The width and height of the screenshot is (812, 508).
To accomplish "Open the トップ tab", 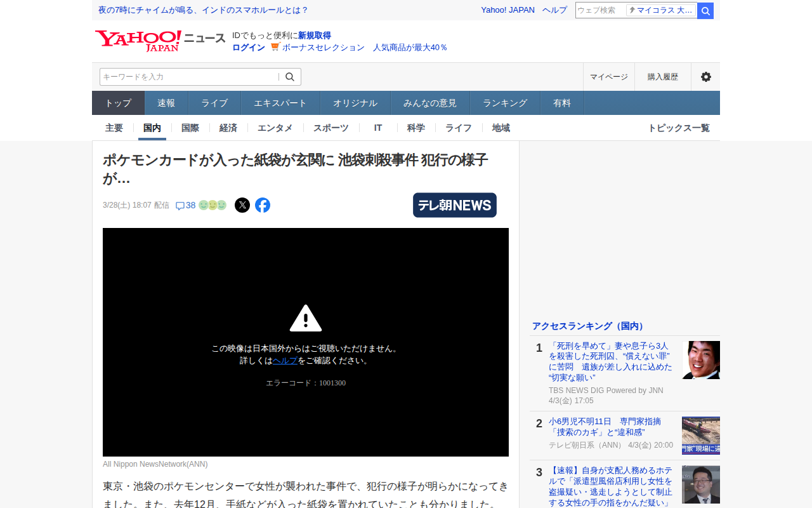I will click(119, 103).
